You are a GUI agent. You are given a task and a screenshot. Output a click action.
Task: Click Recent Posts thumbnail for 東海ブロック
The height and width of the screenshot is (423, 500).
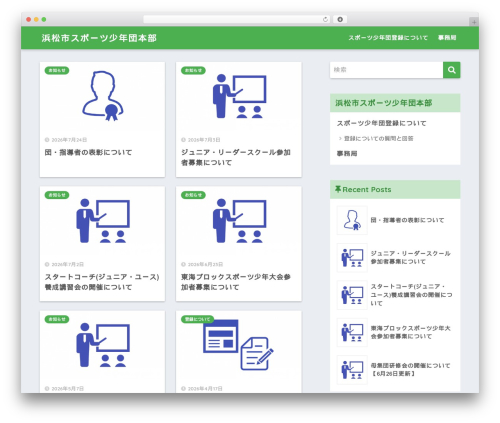click(352, 332)
